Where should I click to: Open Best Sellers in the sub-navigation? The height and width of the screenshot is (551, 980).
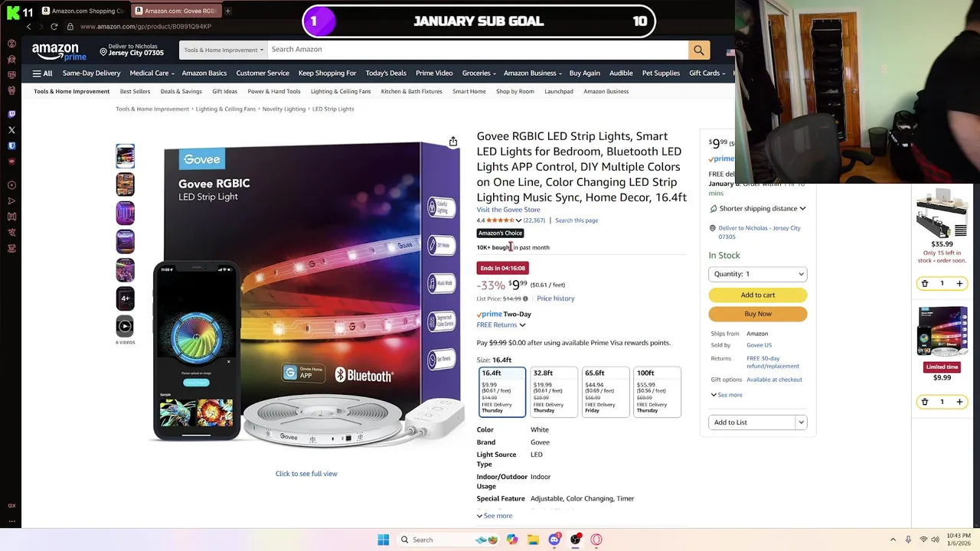(135, 92)
